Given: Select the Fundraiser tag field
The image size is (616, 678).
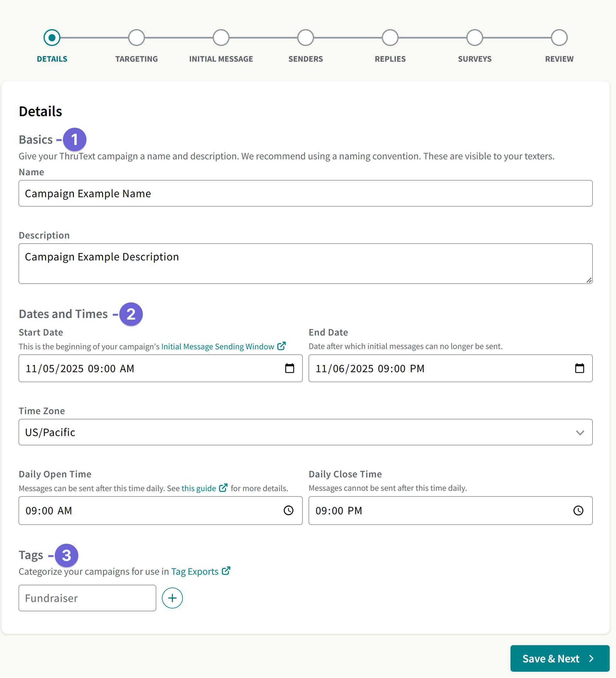Looking at the screenshot, I should point(87,598).
